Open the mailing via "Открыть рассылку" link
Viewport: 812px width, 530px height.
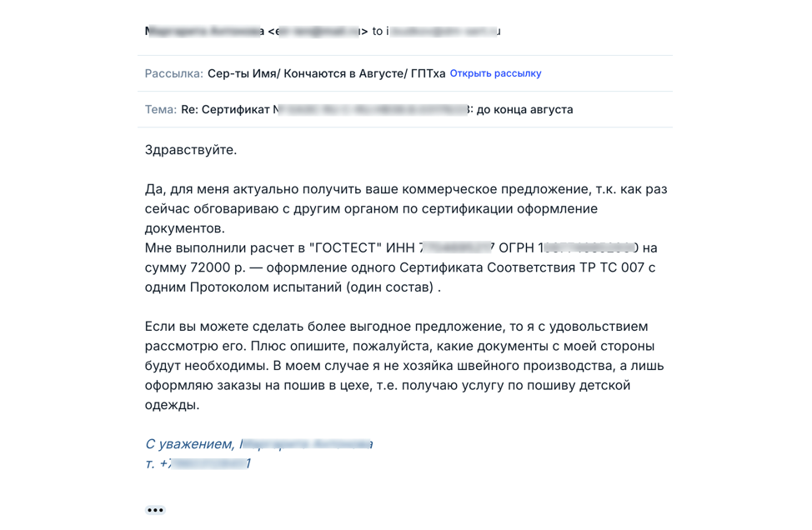click(x=495, y=73)
